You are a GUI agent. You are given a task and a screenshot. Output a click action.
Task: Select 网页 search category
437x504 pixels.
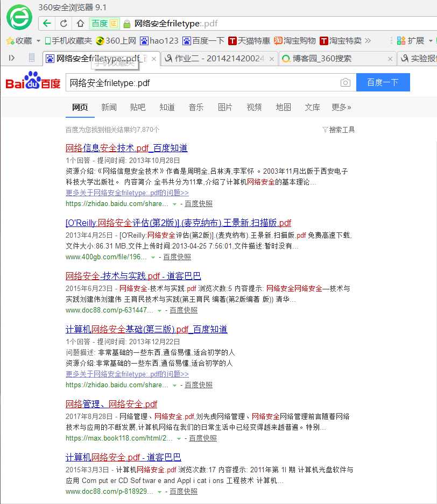[80, 108]
